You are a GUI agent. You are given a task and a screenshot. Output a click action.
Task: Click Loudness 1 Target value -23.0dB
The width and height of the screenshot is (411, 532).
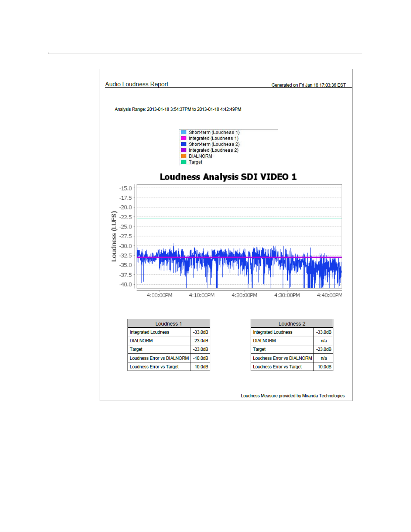200,349
